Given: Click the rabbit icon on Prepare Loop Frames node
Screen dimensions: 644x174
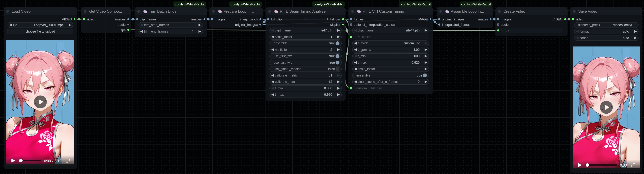Looking at the screenshot, I should click(220, 11).
